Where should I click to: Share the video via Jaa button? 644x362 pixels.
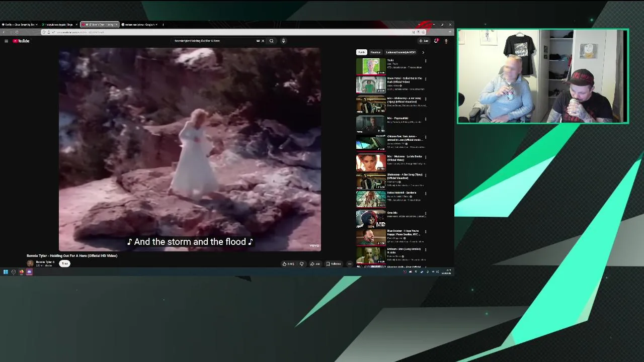click(315, 263)
